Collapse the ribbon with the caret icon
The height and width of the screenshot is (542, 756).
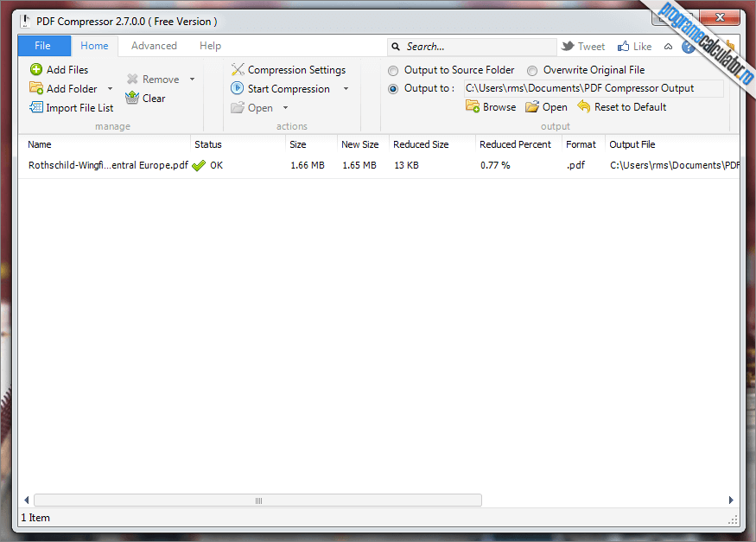click(668, 47)
